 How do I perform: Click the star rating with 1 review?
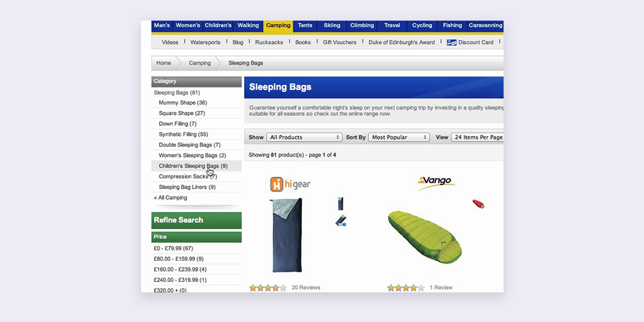coord(406,287)
